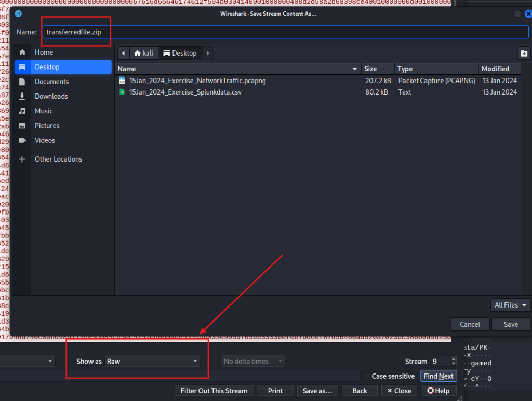Click Filter Out This Stream button
This screenshot has height=401, width=532.
pos(214,391)
